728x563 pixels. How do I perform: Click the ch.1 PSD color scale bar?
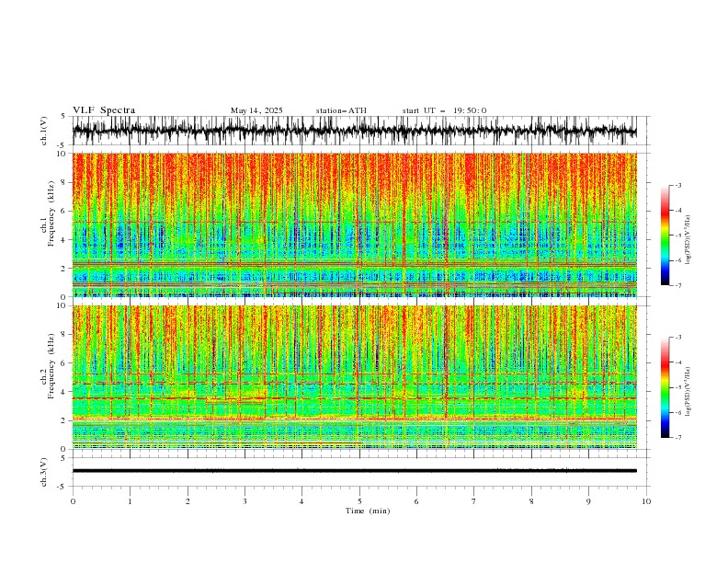[x=665, y=236]
